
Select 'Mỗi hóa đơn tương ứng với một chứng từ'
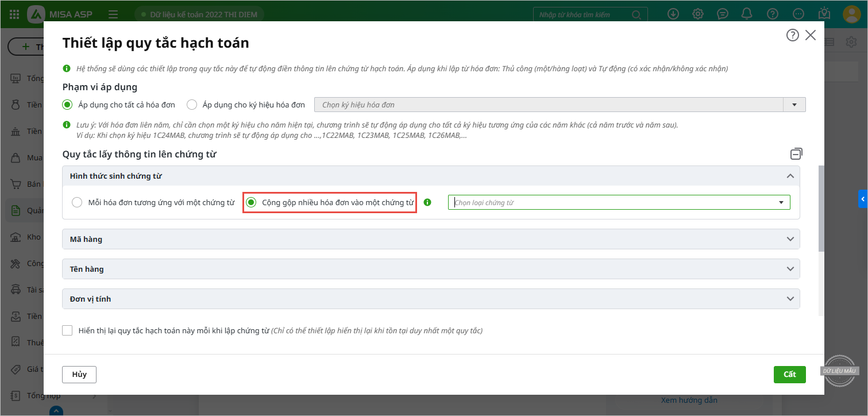point(77,202)
